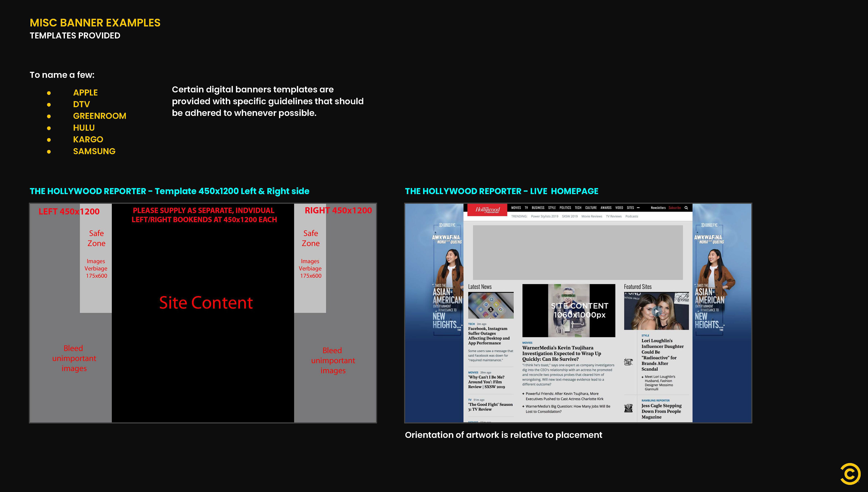
Task: Open the SITES menu item
Action: click(x=630, y=208)
